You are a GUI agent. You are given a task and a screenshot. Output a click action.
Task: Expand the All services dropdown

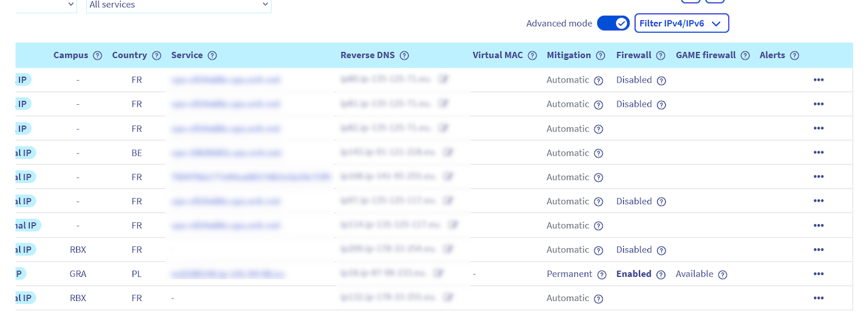[x=179, y=5]
